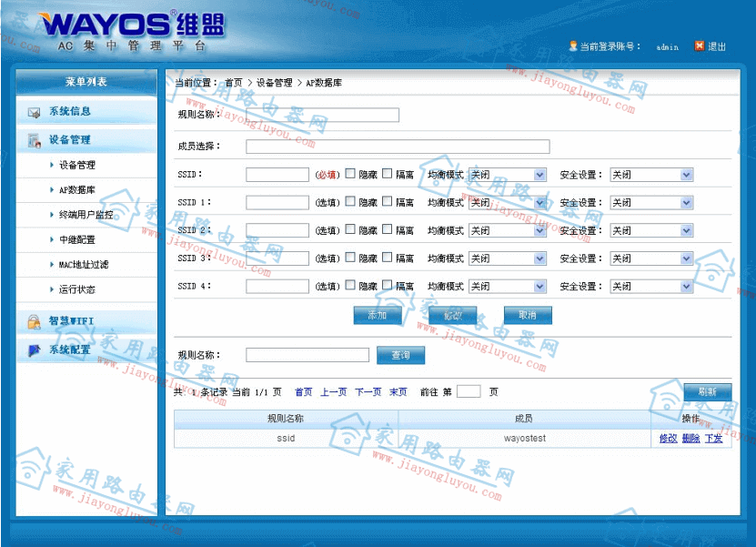Viewport: 756px width, 547px height.
Task: Open 均衡模式 dropdown in first SSID row
Action: point(507,175)
